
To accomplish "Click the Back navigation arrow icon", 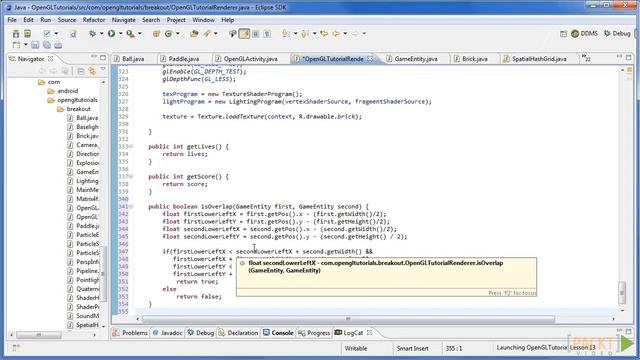I will point(336,34).
